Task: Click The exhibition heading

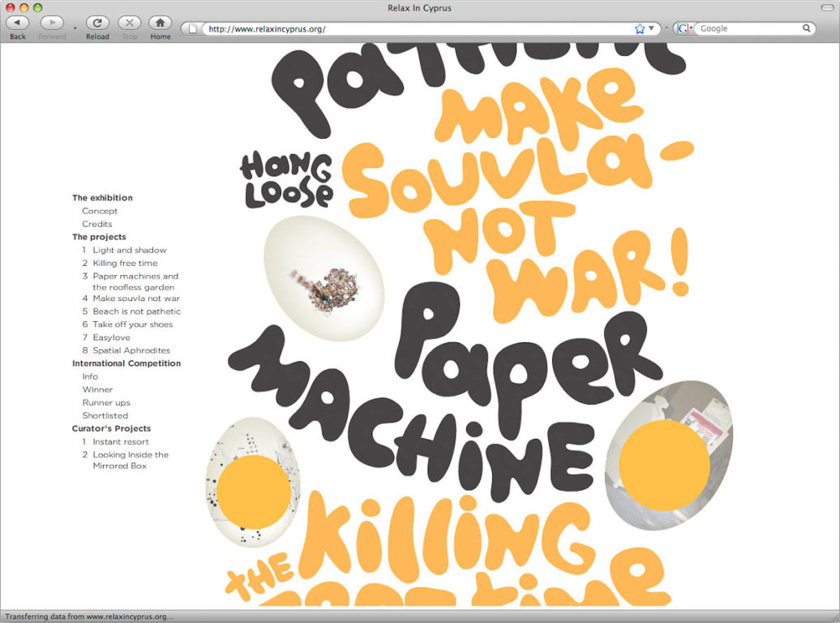Action: (102, 198)
